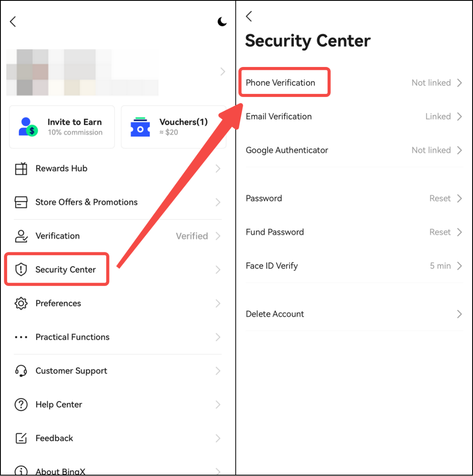This screenshot has height=476, width=473.
Task: Expand Google Authenticator Not linked chevron
Action: (460, 150)
